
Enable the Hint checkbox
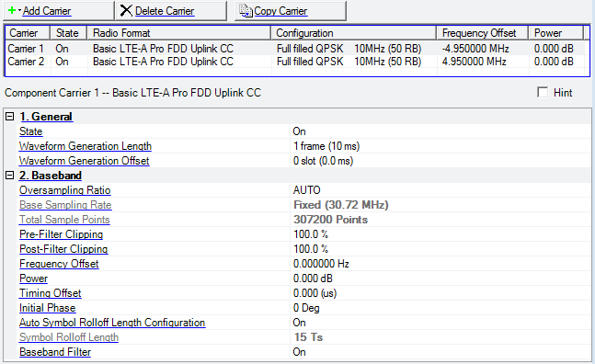(543, 92)
